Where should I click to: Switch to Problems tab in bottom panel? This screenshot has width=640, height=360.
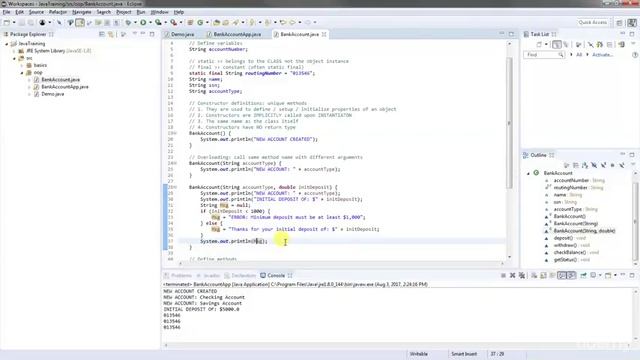(x=178, y=276)
